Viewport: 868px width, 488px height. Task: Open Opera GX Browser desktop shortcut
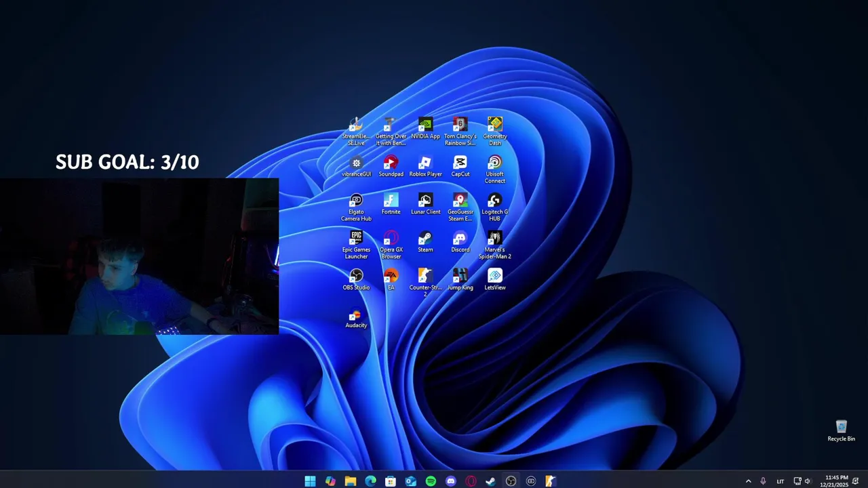point(391,245)
